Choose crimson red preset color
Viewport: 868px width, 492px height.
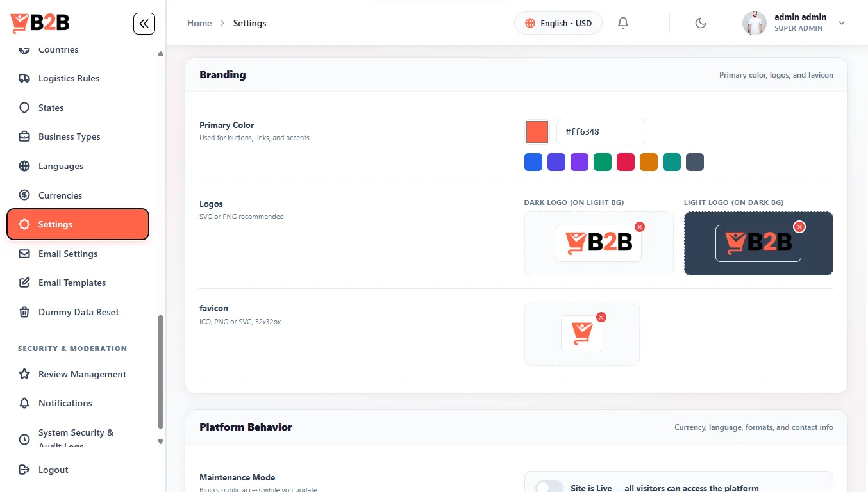point(626,162)
